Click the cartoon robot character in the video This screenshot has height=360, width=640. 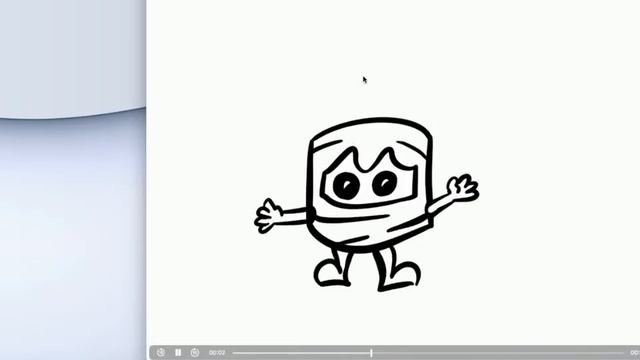click(367, 204)
